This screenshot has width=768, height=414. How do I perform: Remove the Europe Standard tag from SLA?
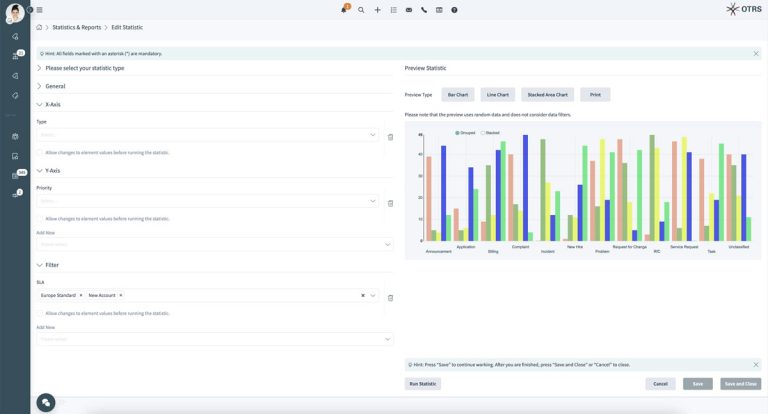coord(81,296)
